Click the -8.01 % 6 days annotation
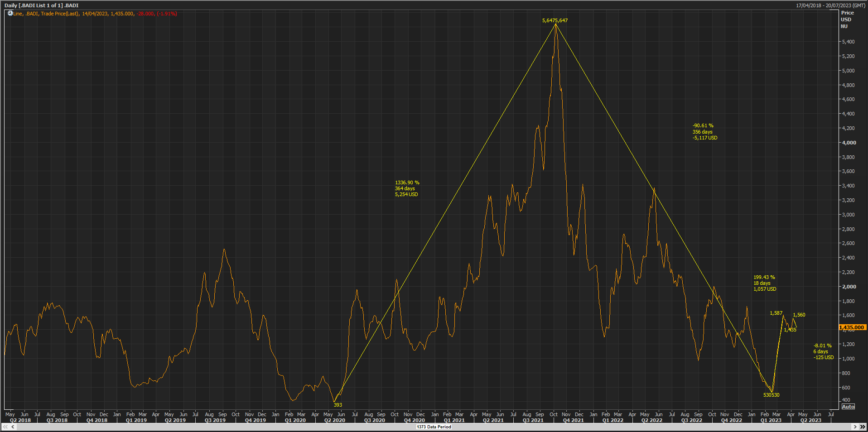 (823, 351)
